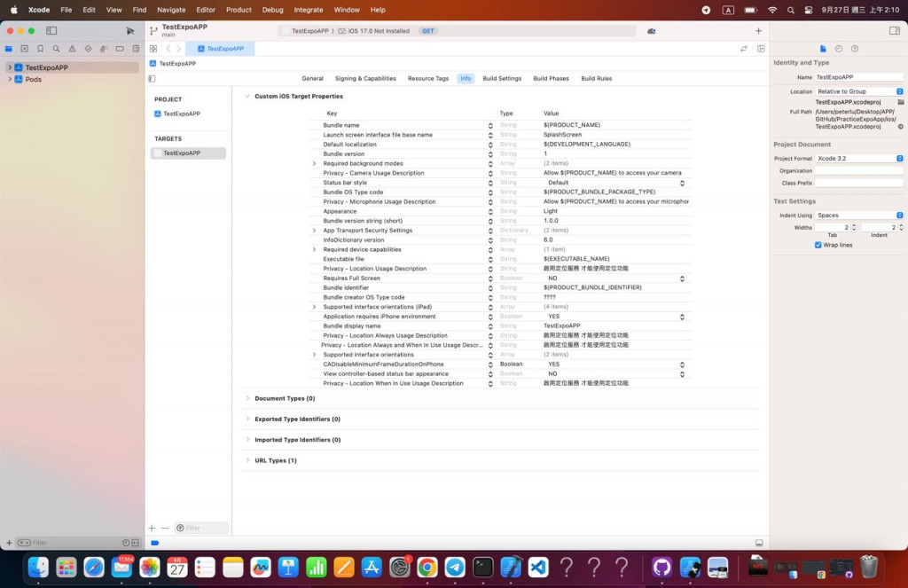The height and width of the screenshot is (588, 908).
Task: Click the Tab width stepper
Action: click(854, 227)
